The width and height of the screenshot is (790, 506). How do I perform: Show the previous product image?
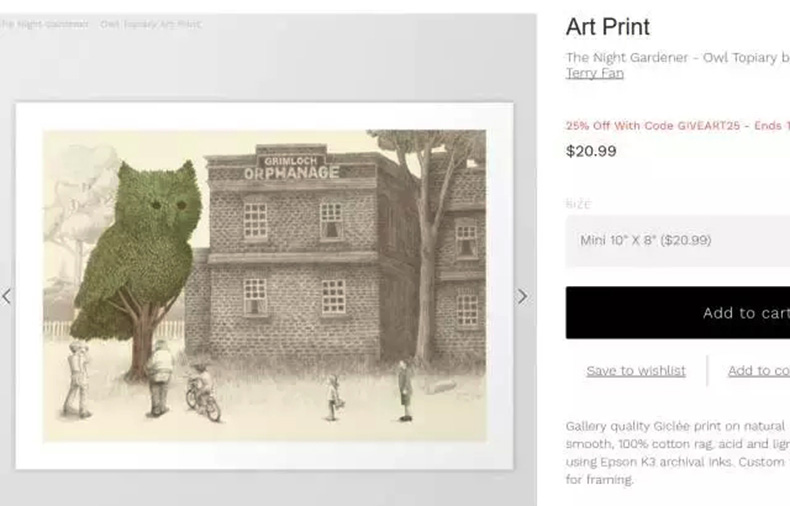6,296
